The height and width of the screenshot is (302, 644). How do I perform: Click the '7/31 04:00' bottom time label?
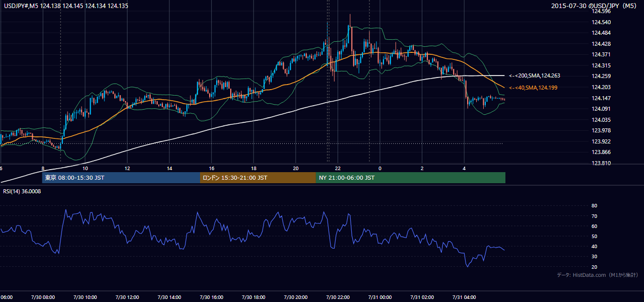coord(464,297)
